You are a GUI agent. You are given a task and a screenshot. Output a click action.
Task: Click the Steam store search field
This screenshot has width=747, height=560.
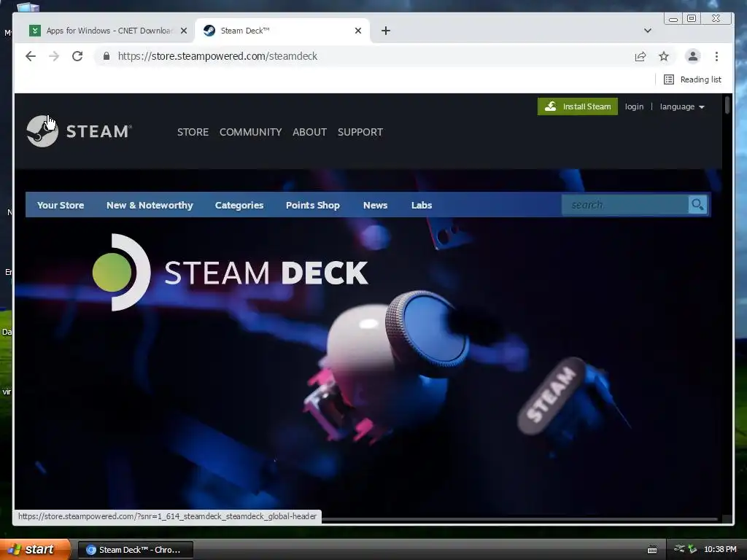coord(625,205)
